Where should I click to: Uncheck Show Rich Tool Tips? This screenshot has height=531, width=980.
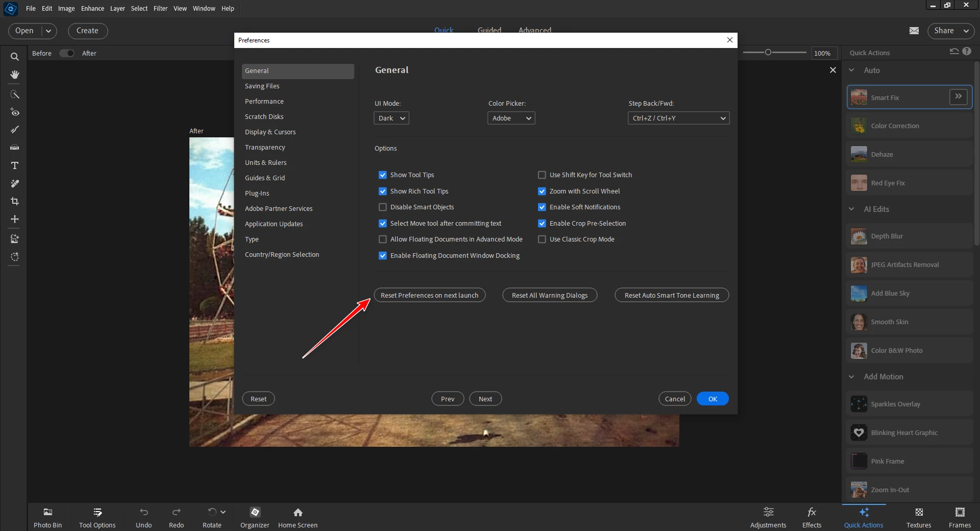(x=382, y=191)
